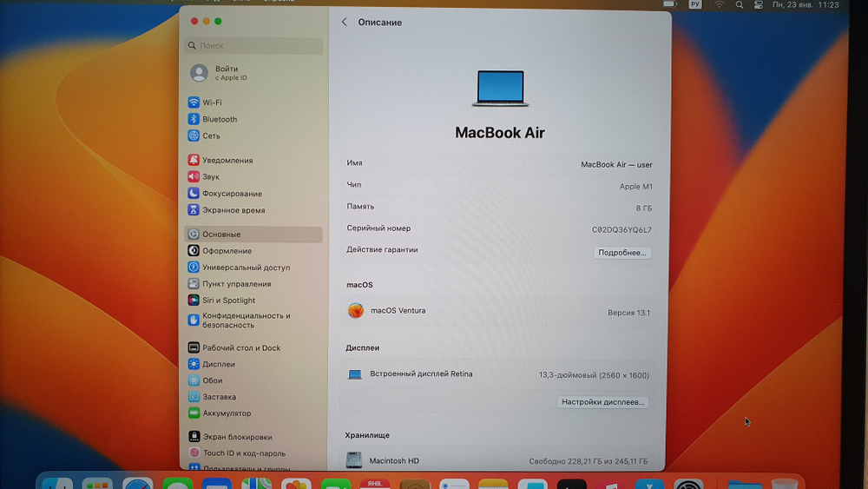This screenshot has height=489, width=868.
Task: Open Siri и Spotlight settings
Action: tap(221, 301)
